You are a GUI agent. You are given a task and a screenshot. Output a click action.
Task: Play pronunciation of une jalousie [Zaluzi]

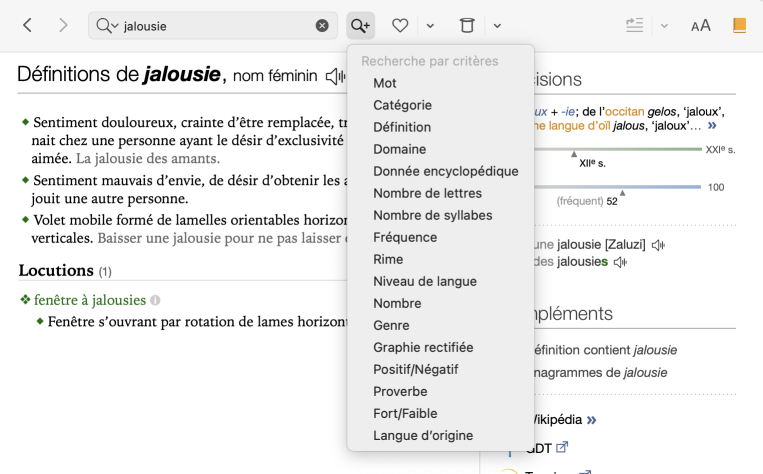(658, 244)
